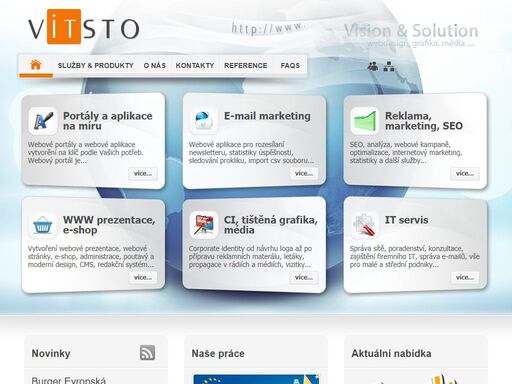Screen dimensions: 512x384
Task: Click the Webové portály description text
Action: 85,152
